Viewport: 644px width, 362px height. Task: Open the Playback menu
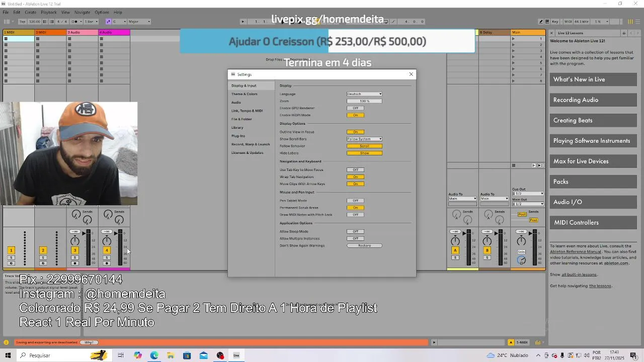49,12
